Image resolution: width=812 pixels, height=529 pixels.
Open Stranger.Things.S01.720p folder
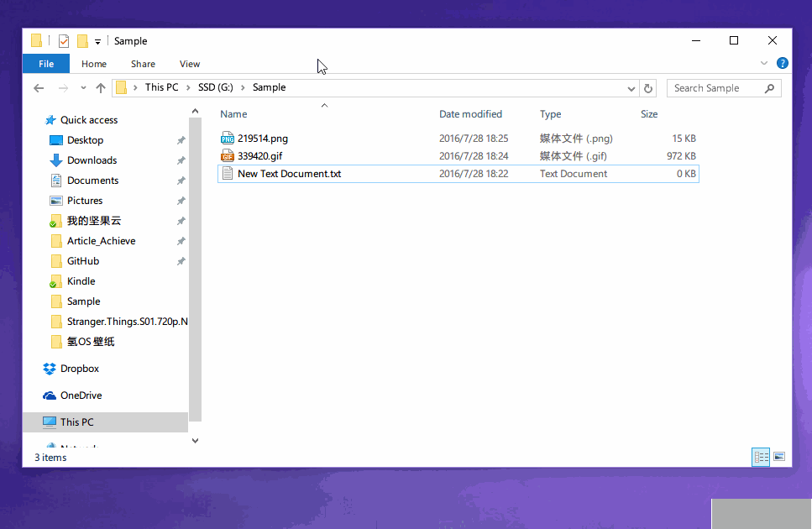pyautogui.click(x=127, y=322)
